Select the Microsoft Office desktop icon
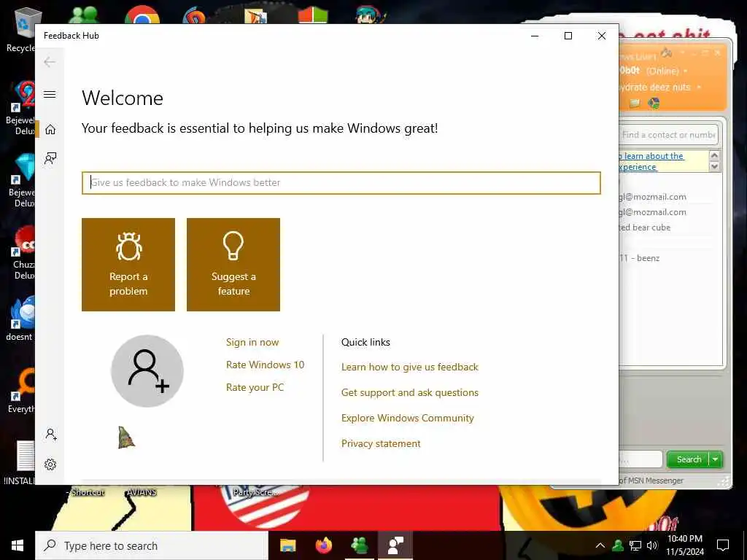Screen dimensions: 747x560 pyautogui.click(x=313, y=15)
